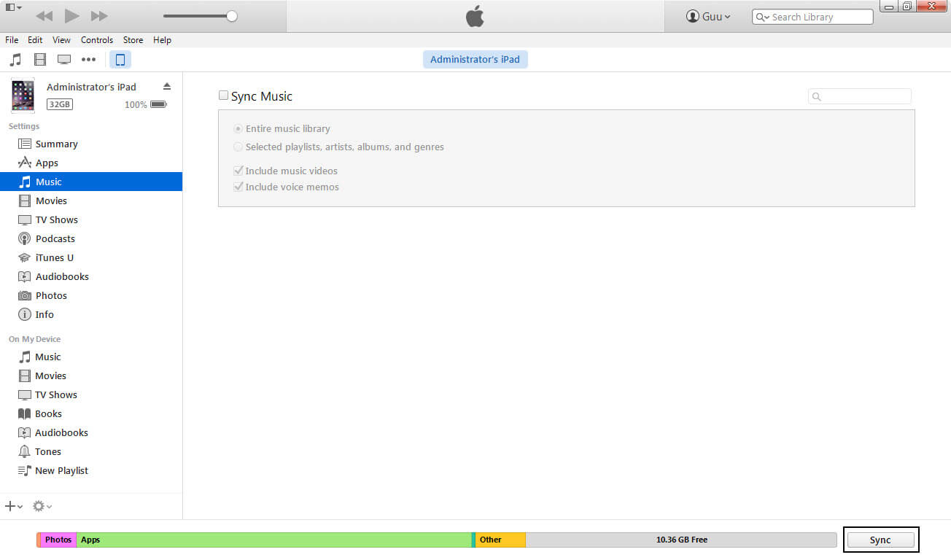This screenshot has height=560, width=951.
Task: Select the iPad device button in toolbar
Action: 120,60
